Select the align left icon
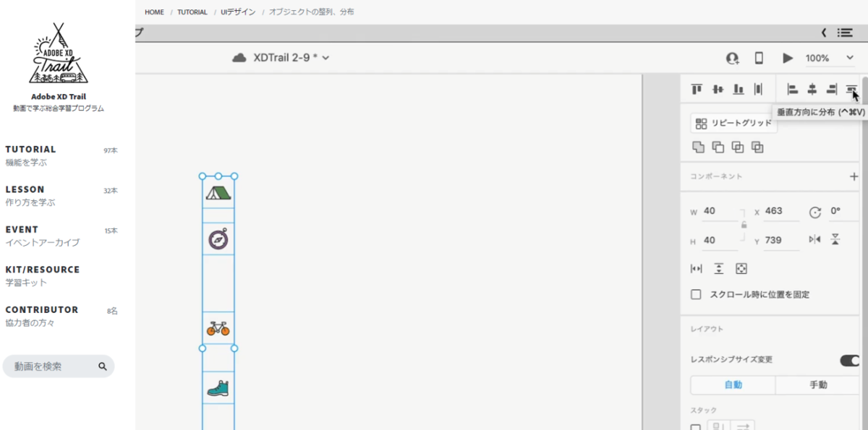 pos(793,89)
